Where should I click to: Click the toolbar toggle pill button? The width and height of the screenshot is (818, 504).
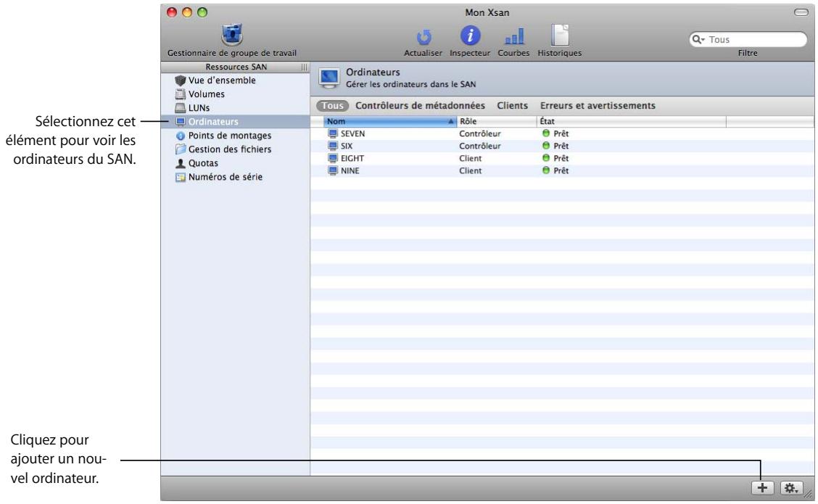coord(801,12)
